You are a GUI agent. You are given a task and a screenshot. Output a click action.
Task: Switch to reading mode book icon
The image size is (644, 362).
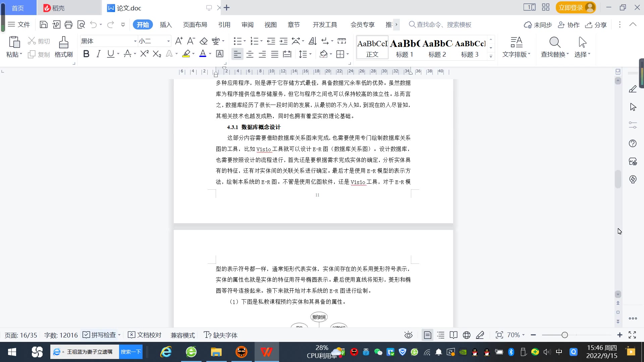453,335
